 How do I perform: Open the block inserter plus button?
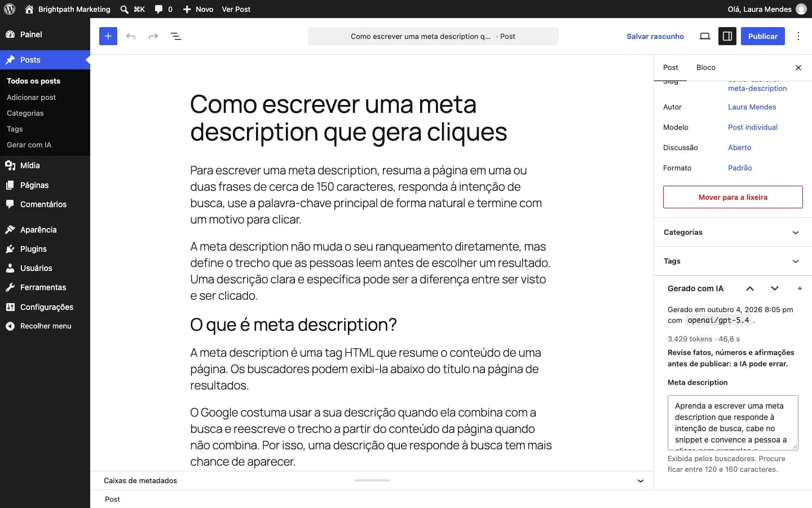tap(108, 36)
